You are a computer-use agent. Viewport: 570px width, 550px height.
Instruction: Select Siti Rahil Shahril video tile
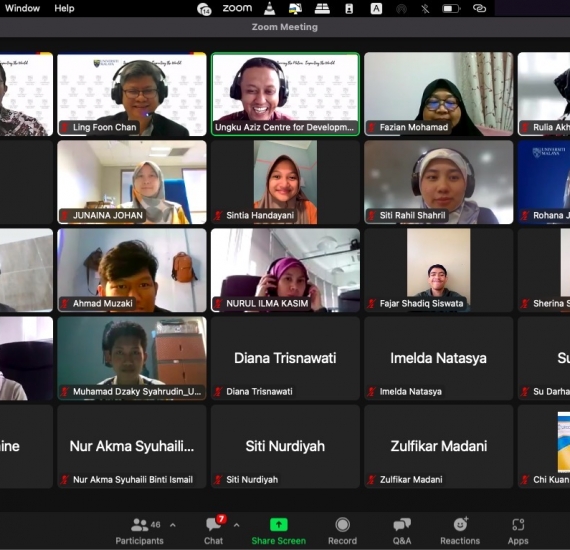tap(439, 182)
